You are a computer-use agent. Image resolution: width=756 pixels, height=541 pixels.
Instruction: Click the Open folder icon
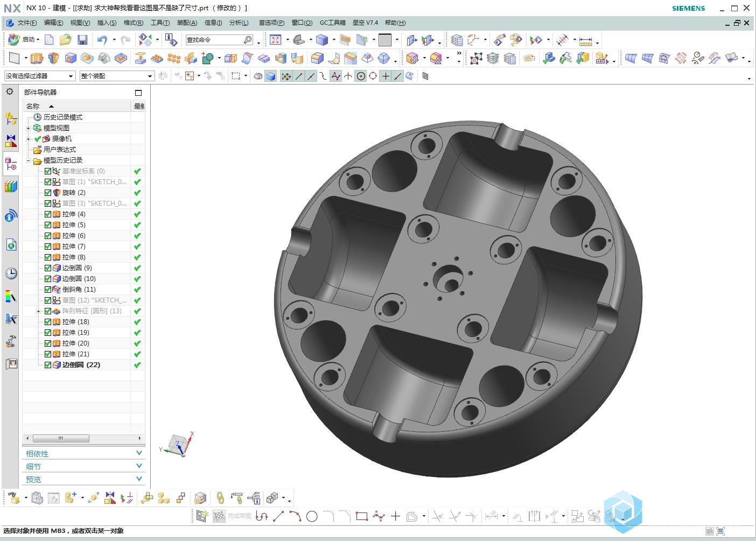66,39
